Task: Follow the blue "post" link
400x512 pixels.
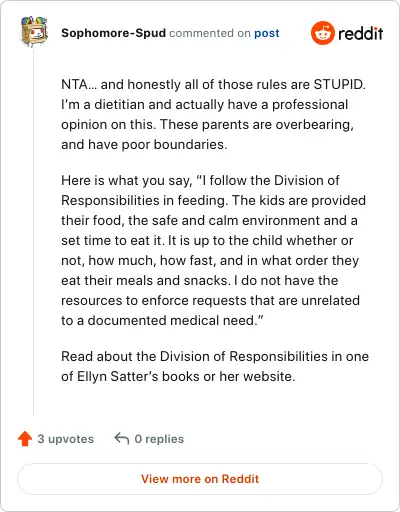Action: point(267,33)
